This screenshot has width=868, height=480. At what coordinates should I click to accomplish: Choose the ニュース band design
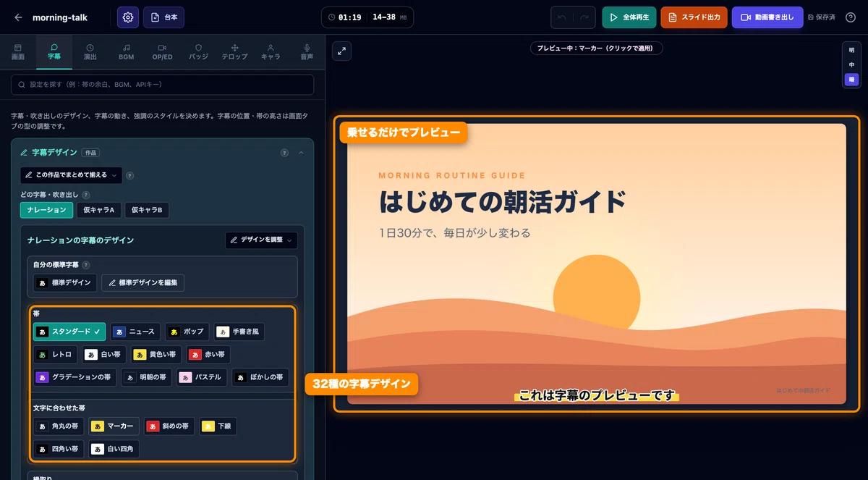135,332
